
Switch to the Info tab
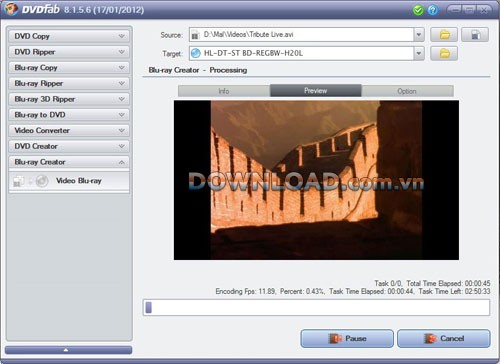tap(224, 91)
